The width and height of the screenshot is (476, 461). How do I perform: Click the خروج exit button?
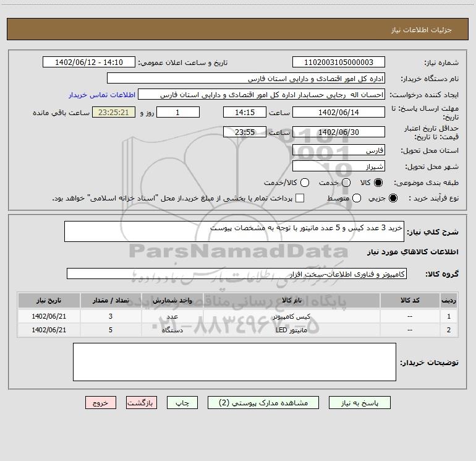pos(101,403)
